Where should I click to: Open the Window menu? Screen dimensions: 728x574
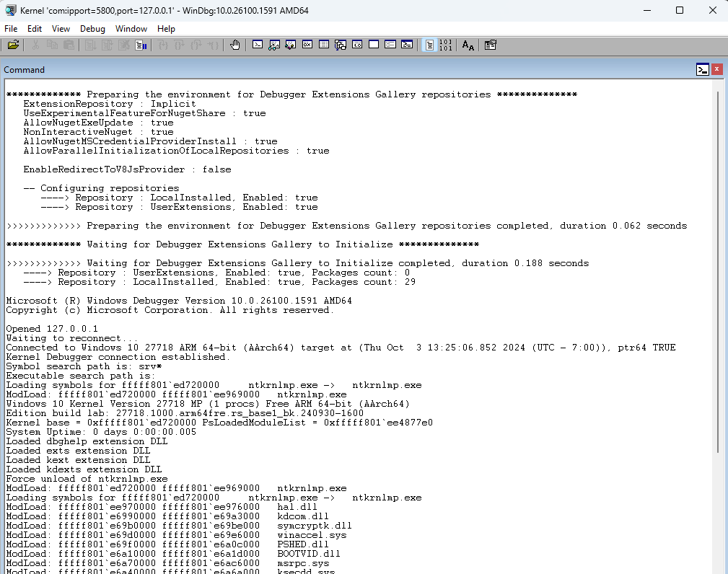pos(131,29)
